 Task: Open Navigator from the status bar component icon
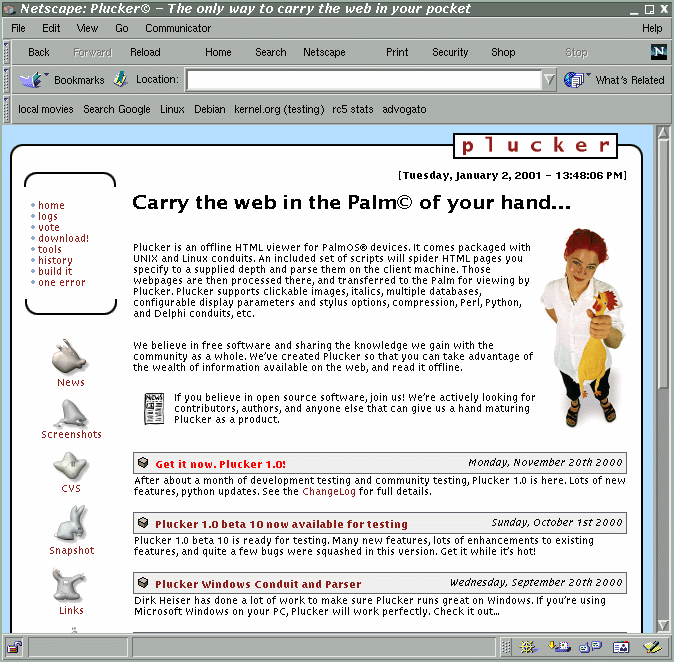pyautogui.click(x=528, y=647)
